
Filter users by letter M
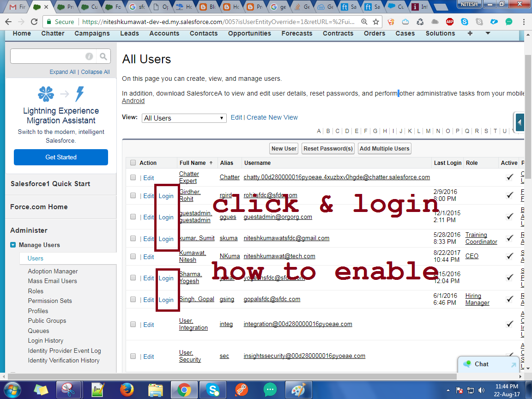coord(428,131)
